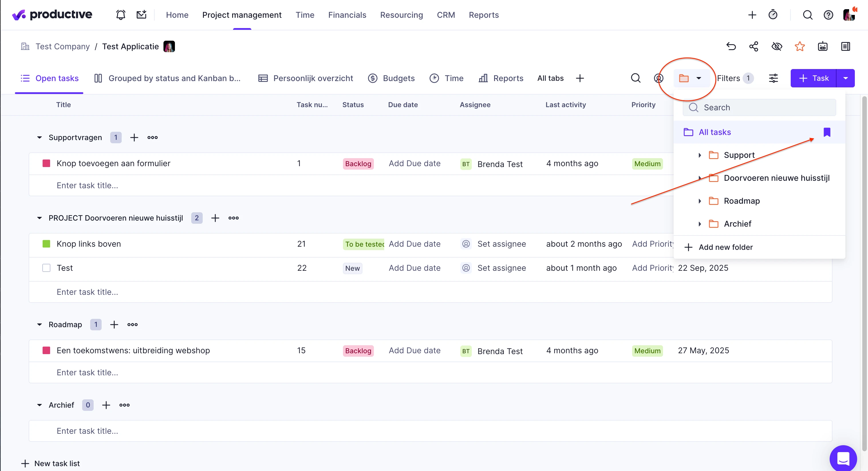Click the share project icon
The height and width of the screenshot is (471, 868).
753,46
